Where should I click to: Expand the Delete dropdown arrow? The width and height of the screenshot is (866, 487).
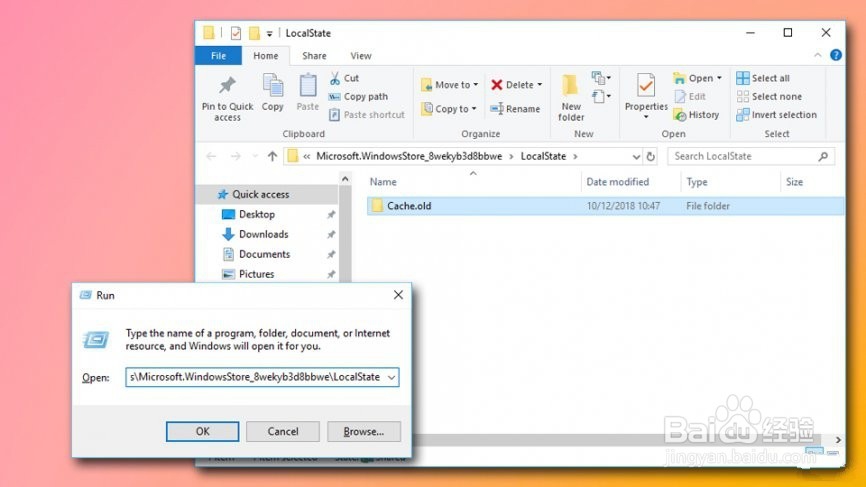click(540, 84)
